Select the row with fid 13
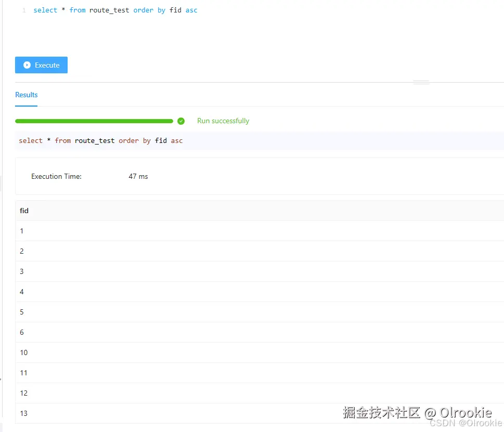This screenshot has width=504, height=432. pos(23,413)
